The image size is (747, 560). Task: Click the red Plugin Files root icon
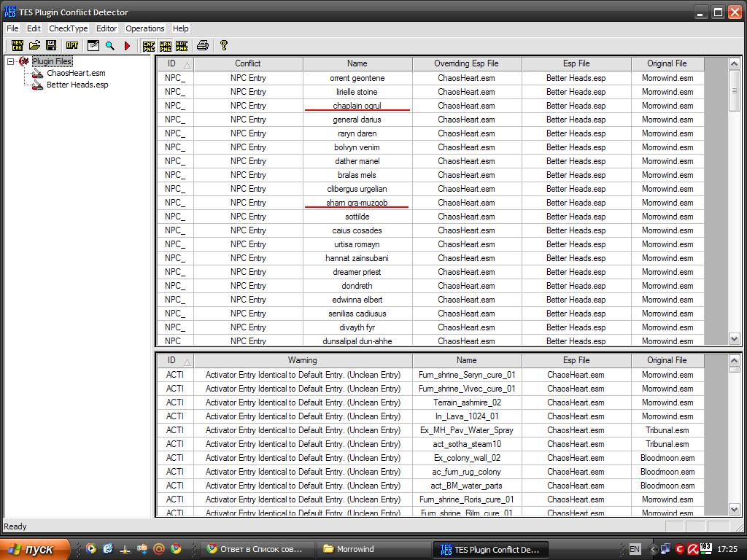[x=24, y=61]
